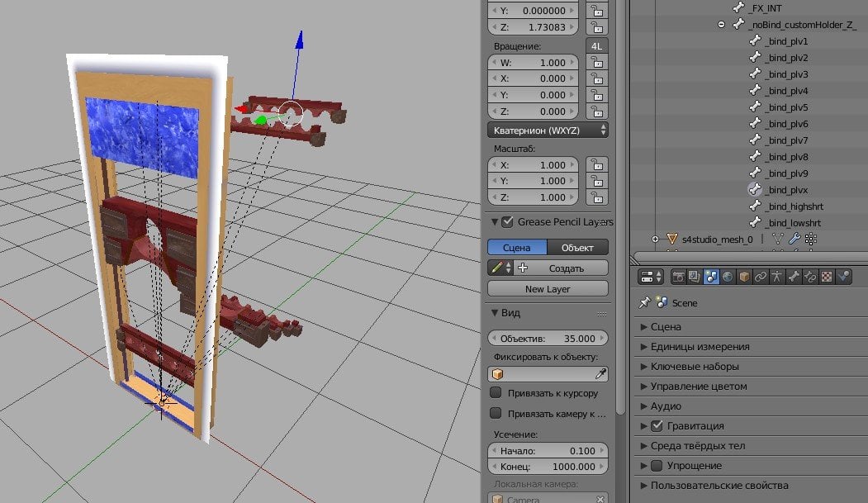Open the Render properties camera tab
Image resolution: width=868 pixels, height=503 pixels.
tap(678, 277)
